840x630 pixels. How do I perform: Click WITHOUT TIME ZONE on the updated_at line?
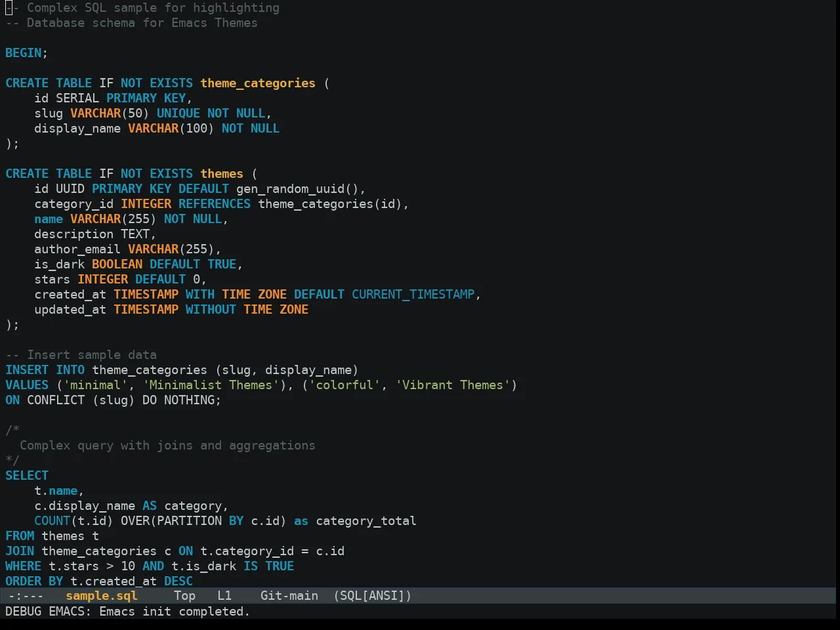tap(247, 310)
